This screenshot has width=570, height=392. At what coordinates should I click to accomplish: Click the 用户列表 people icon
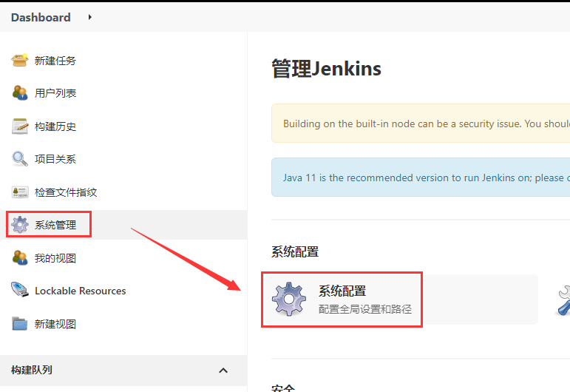tap(20, 93)
